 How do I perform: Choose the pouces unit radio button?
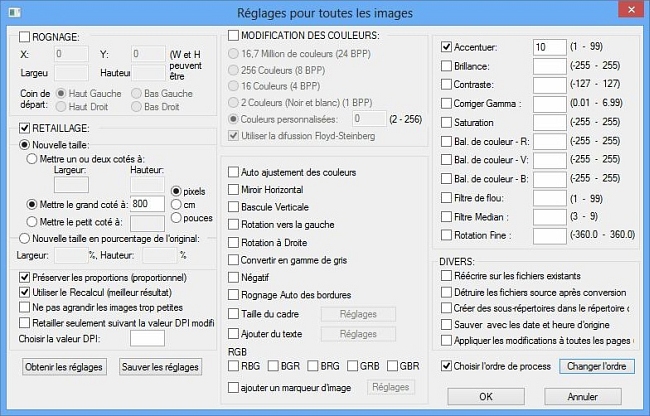pos(176,218)
